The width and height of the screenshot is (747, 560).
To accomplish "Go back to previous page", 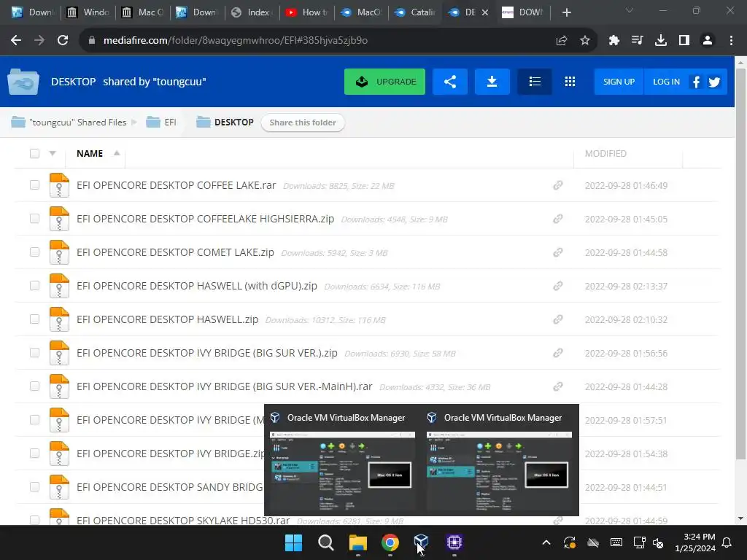I will pyautogui.click(x=16, y=41).
